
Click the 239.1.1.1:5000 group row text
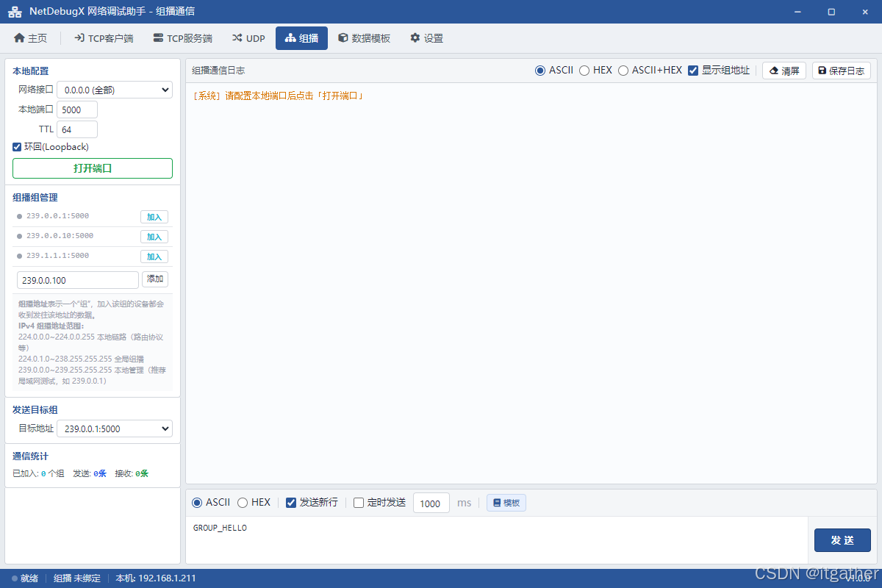point(57,256)
